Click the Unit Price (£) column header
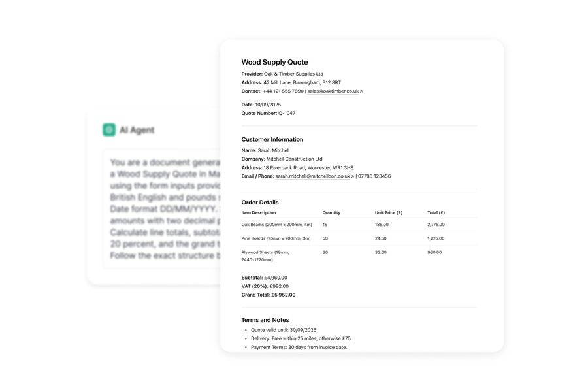Viewport: 588px width, 392px height. (x=389, y=213)
